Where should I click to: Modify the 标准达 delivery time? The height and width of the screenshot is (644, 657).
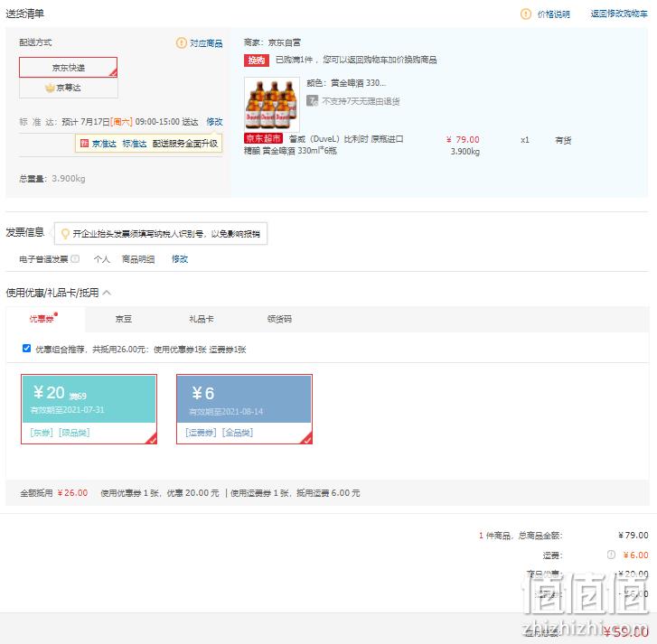click(x=214, y=122)
